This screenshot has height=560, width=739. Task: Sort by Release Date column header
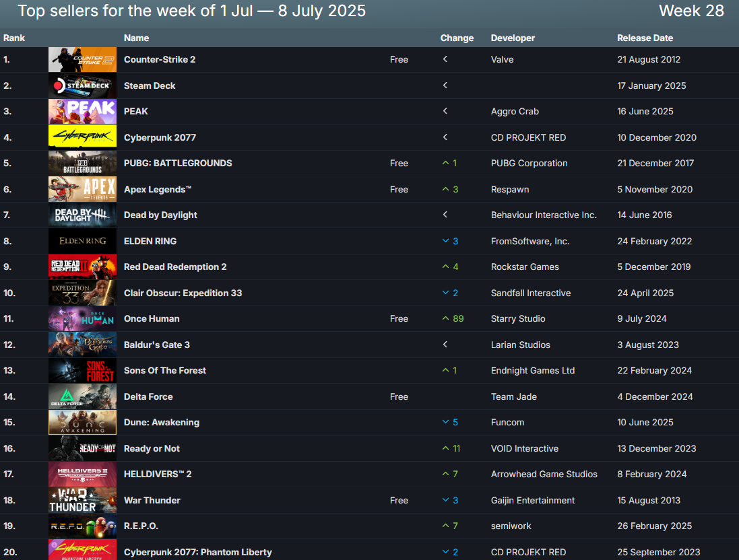click(x=645, y=38)
